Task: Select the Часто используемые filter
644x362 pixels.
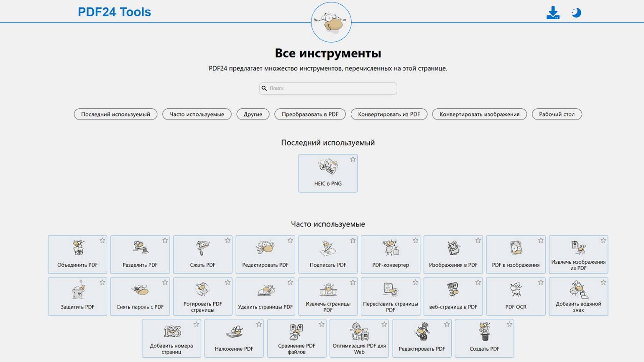Action: click(197, 114)
